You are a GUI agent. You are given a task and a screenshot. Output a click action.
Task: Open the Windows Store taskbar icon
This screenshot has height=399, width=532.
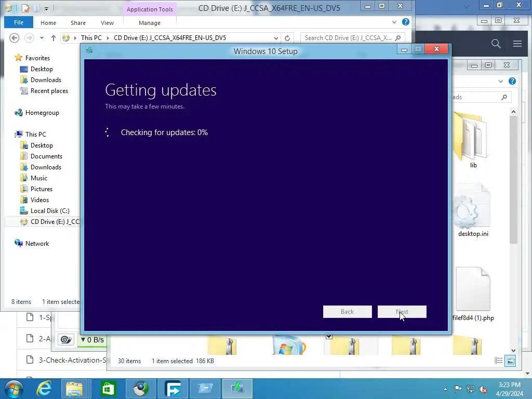(108, 389)
